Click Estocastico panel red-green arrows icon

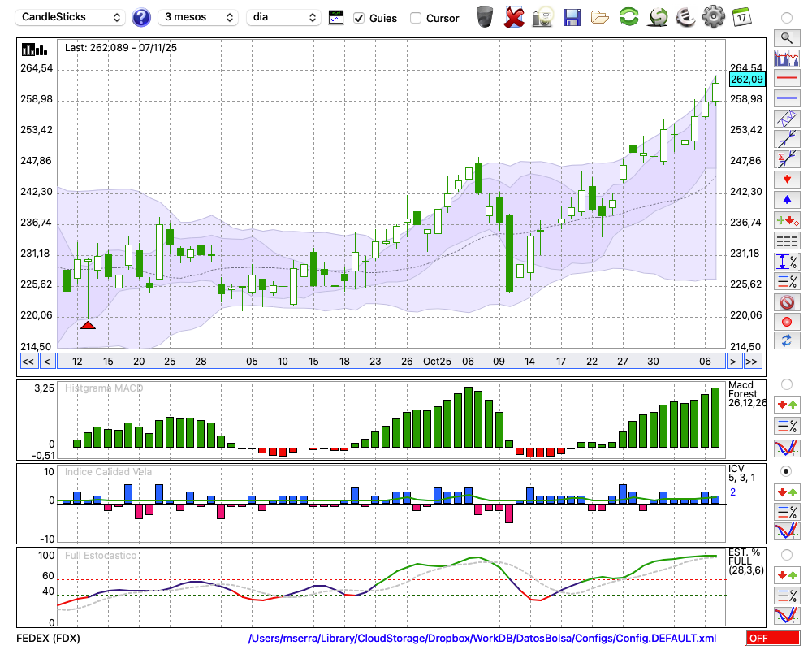787,574
